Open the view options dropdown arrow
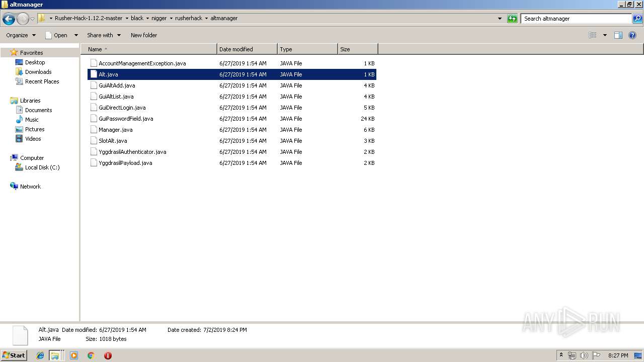This screenshot has width=644, height=362. click(x=605, y=35)
